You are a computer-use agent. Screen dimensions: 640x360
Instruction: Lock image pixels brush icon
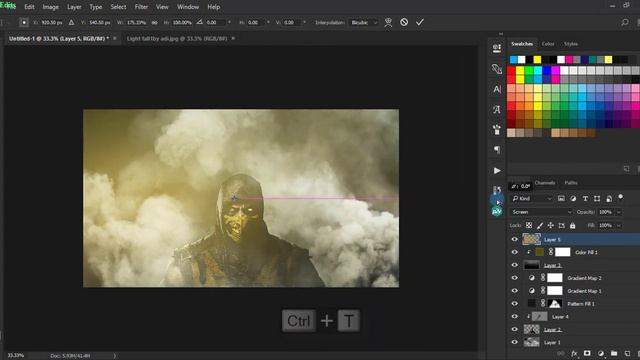540,225
